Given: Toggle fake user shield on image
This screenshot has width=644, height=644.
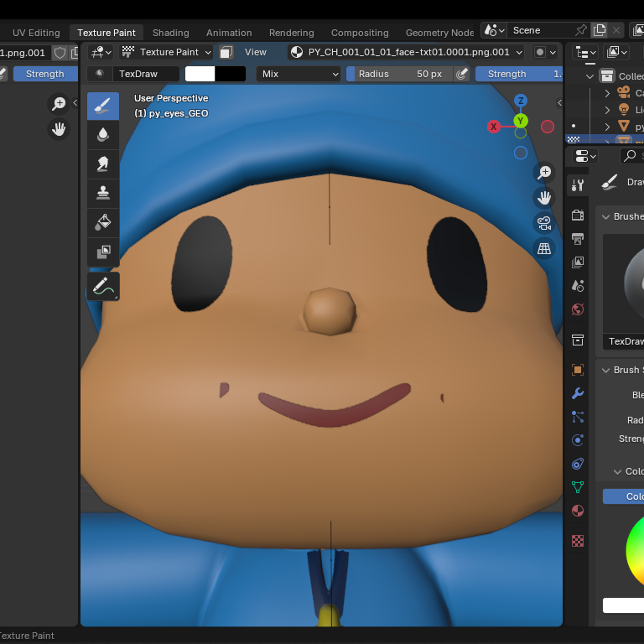Looking at the screenshot, I should [60, 53].
